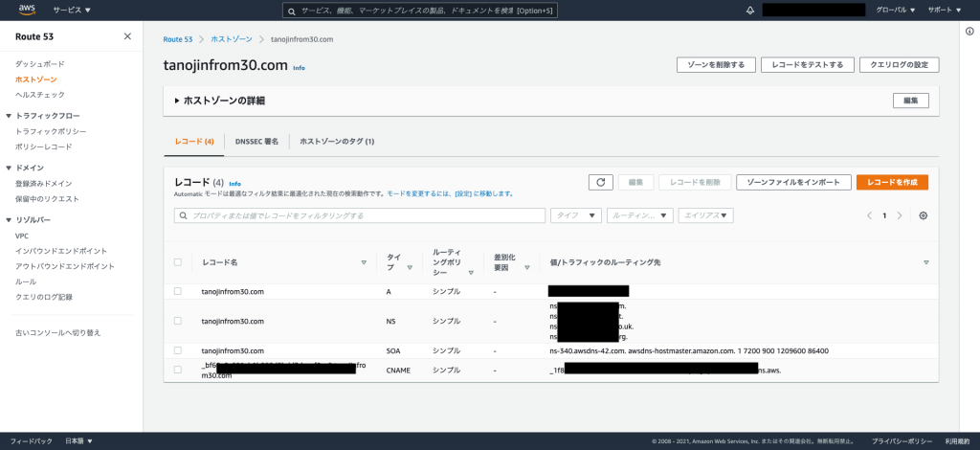Focus the top AWS services search box

click(x=420, y=11)
